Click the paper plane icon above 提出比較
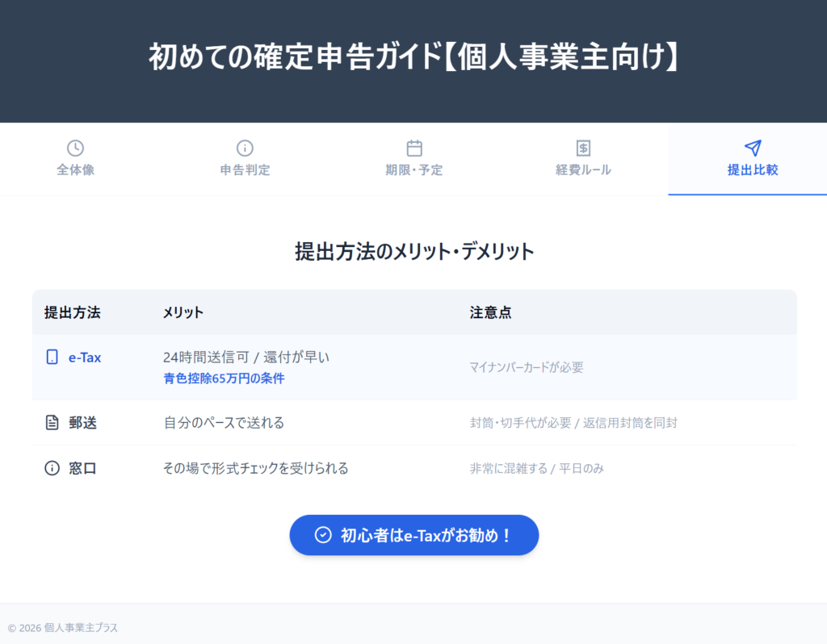This screenshot has width=827, height=644. (x=752, y=148)
